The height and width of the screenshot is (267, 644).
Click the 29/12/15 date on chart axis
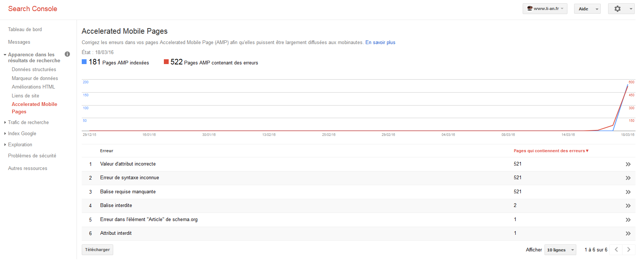click(90, 134)
